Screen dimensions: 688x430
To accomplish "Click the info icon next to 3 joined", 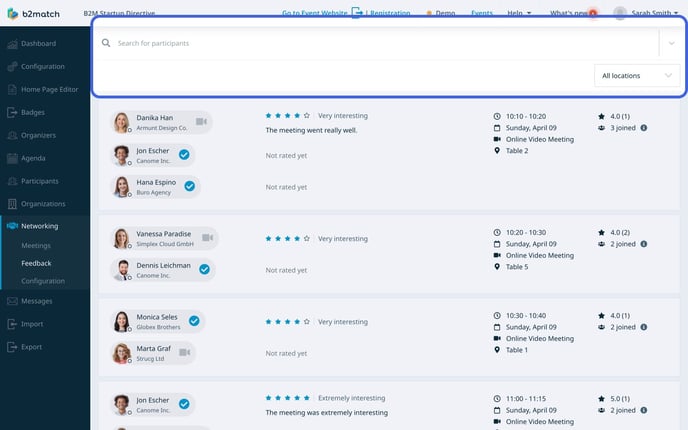I will [643, 128].
